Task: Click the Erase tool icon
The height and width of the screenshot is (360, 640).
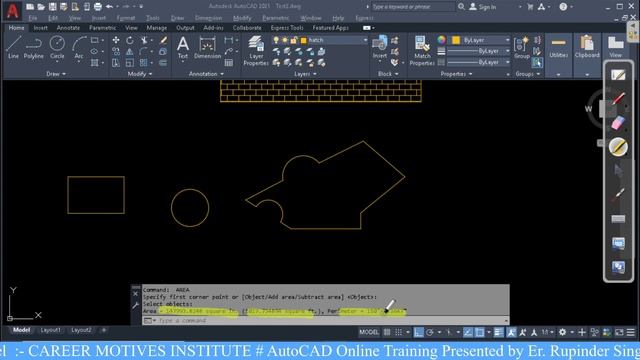Action: pyautogui.click(x=163, y=40)
